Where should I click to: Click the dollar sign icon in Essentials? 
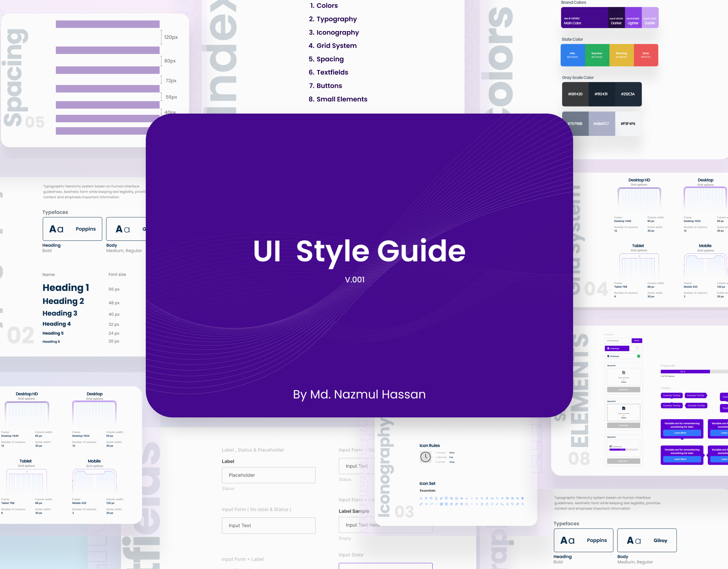point(523,504)
